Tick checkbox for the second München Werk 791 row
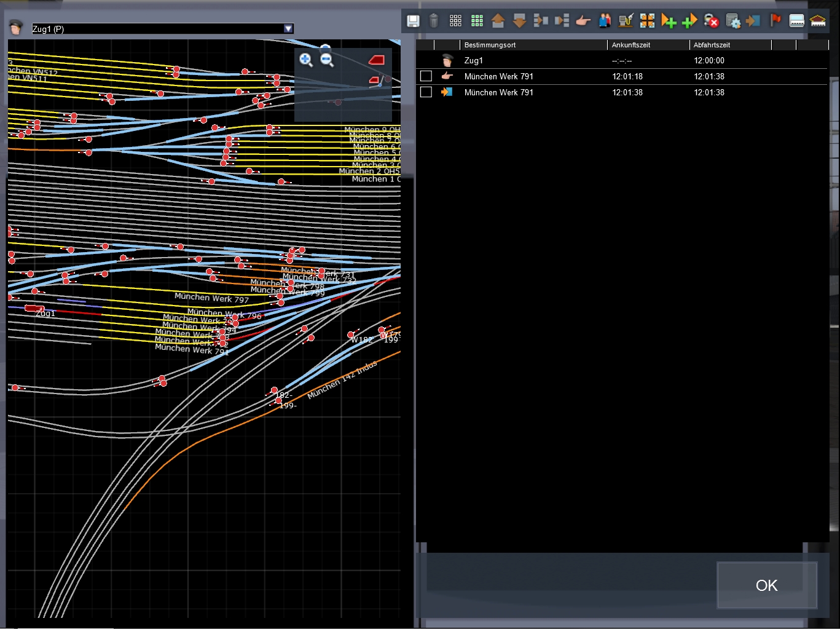The image size is (840, 629). point(426,92)
